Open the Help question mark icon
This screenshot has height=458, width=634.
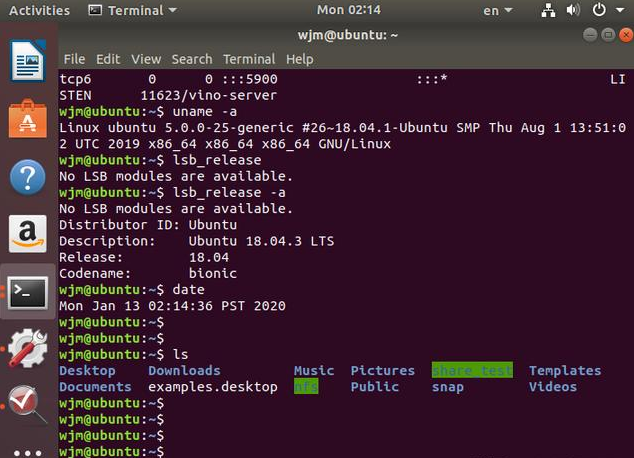[x=28, y=178]
